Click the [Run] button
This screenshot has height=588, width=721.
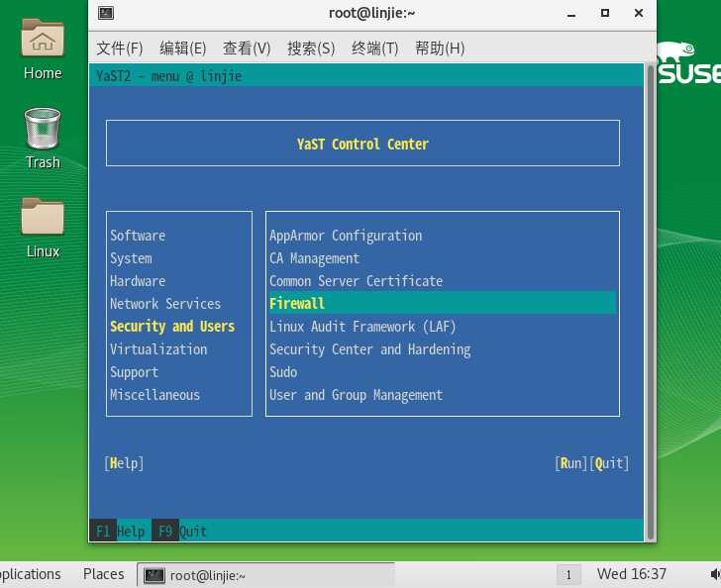571,463
